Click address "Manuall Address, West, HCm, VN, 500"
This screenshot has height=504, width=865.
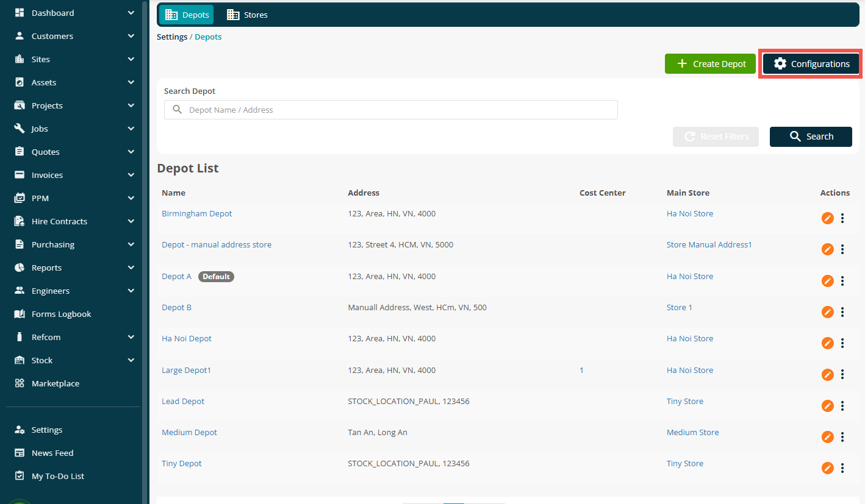tap(417, 308)
